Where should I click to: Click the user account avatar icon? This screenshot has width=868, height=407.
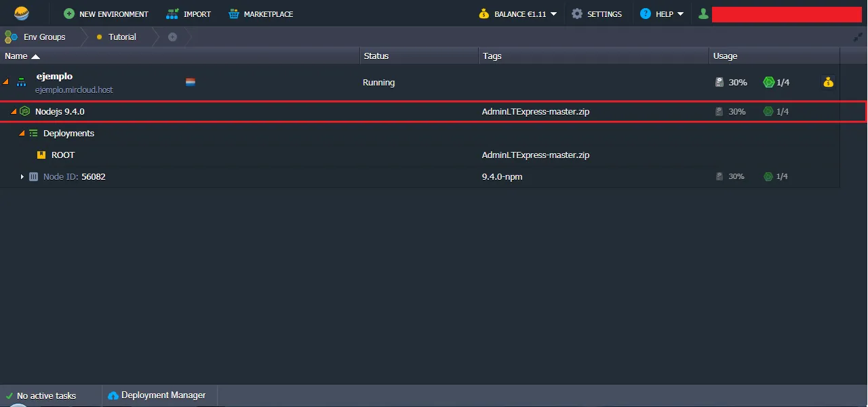pos(703,14)
